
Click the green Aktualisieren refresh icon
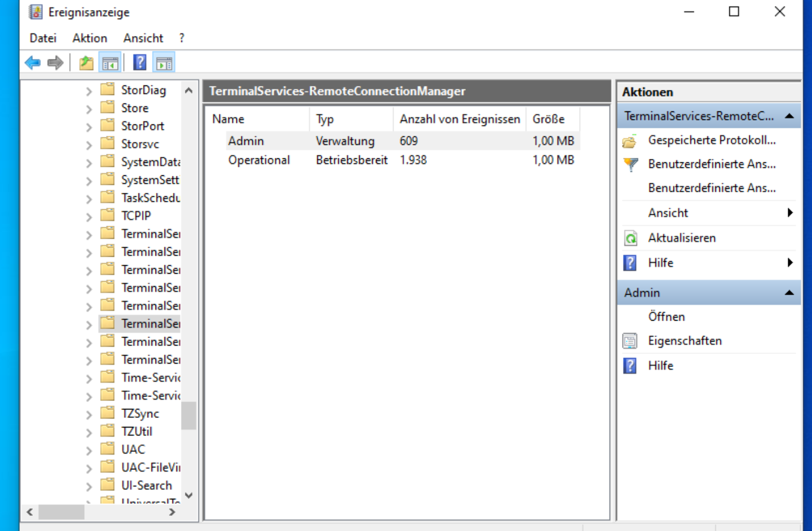[x=630, y=238]
